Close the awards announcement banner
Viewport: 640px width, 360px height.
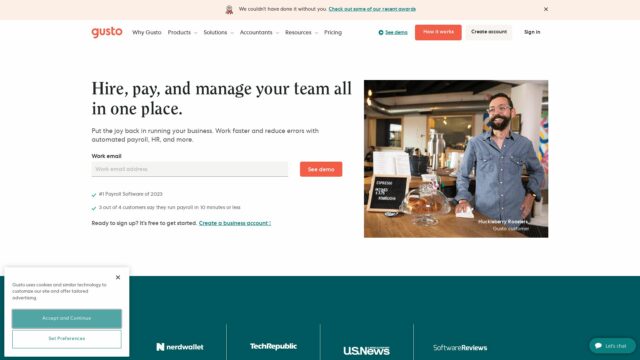(546, 9)
